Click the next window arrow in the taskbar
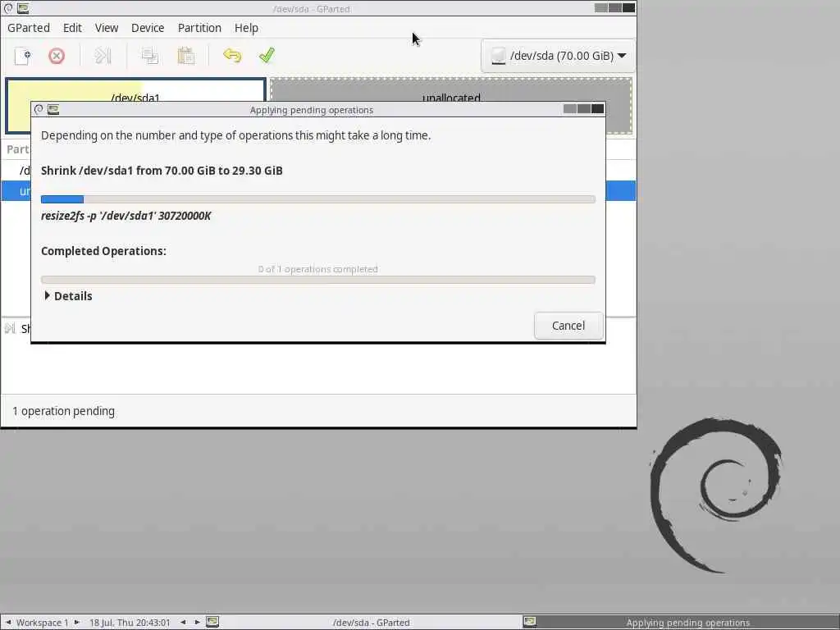Image resolution: width=840 pixels, height=630 pixels. coord(197,622)
